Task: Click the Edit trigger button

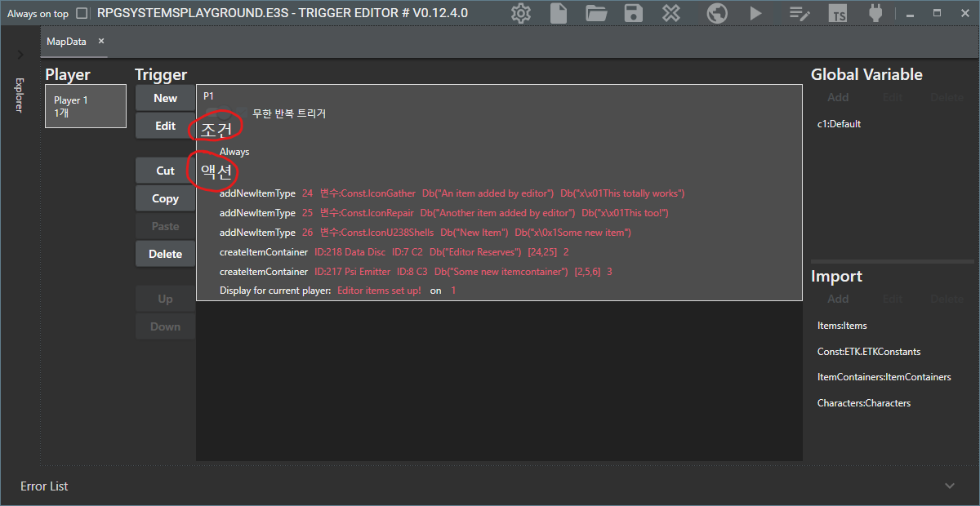Action: [165, 126]
